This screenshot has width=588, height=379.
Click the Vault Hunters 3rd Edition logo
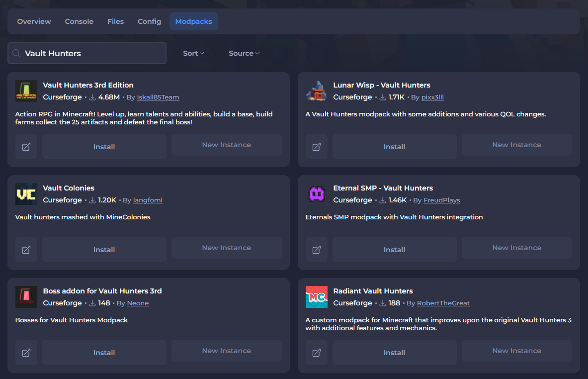pos(26,91)
